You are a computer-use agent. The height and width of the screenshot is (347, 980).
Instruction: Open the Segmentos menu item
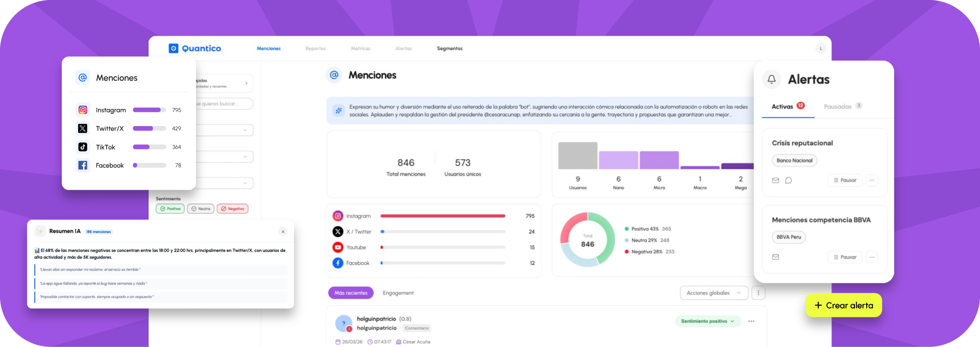coord(449,48)
